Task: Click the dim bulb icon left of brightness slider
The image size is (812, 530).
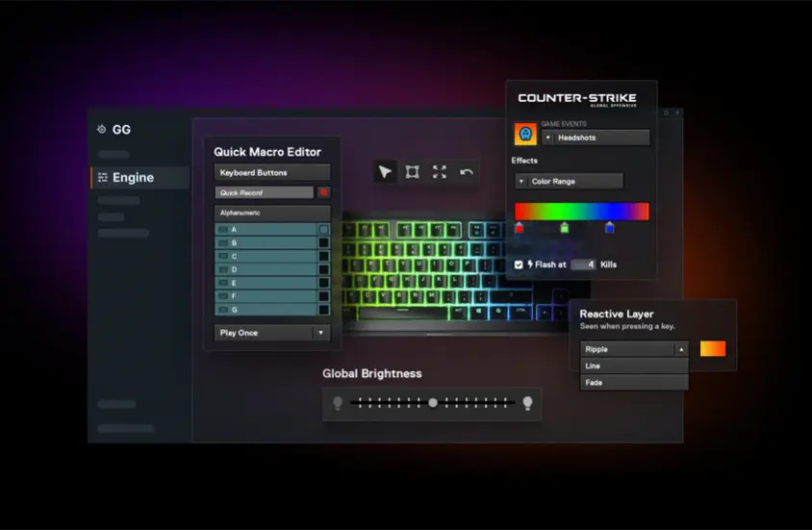Action: 338,403
